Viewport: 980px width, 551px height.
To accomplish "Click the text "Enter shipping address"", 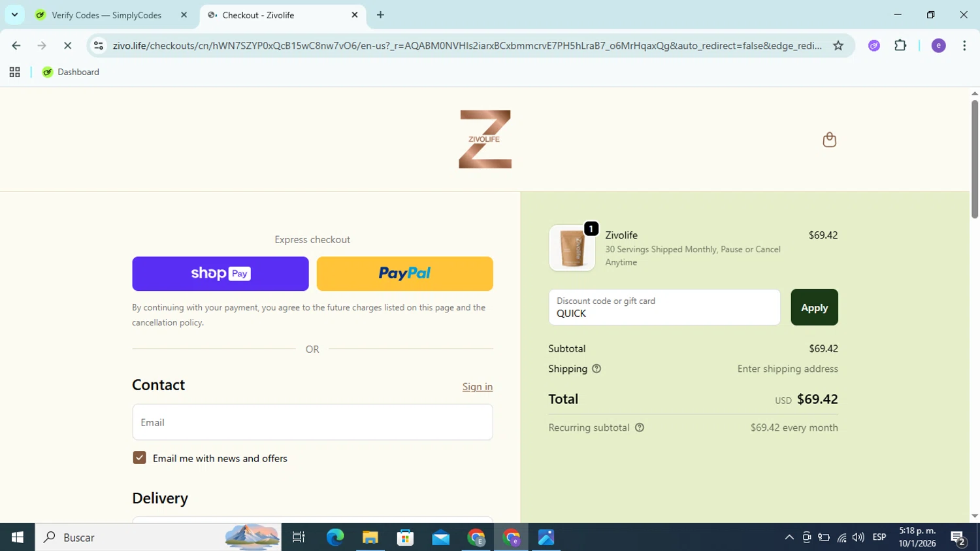I will tap(787, 369).
